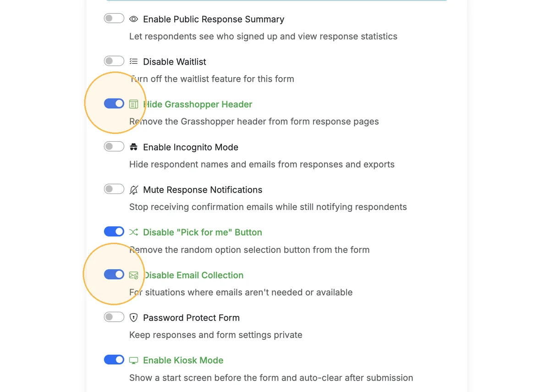Switch off the Disable Email Collection toggle

click(114, 274)
